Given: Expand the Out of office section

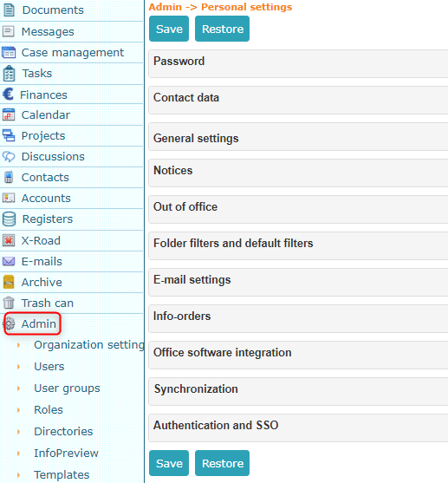Looking at the screenshot, I should point(298,210).
